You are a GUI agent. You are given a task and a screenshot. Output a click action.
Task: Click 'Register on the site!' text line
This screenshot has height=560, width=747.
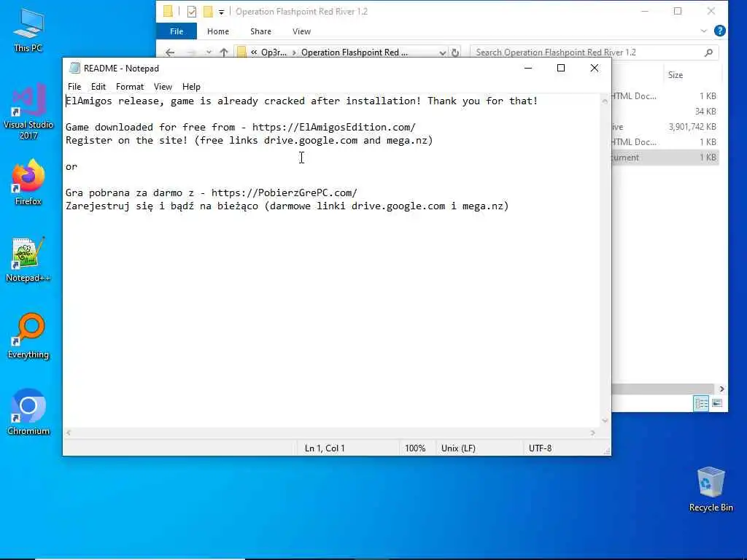point(249,141)
